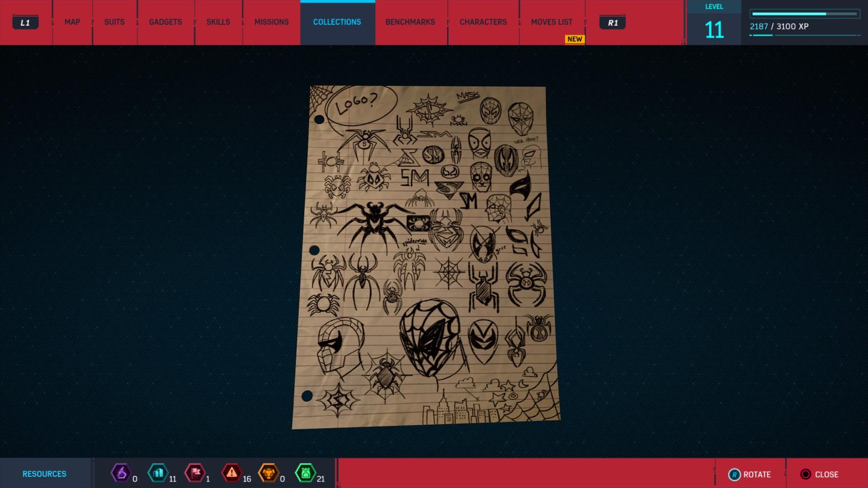Click the R stick Rotate icon
The width and height of the screenshot is (868, 488).
[735, 474]
